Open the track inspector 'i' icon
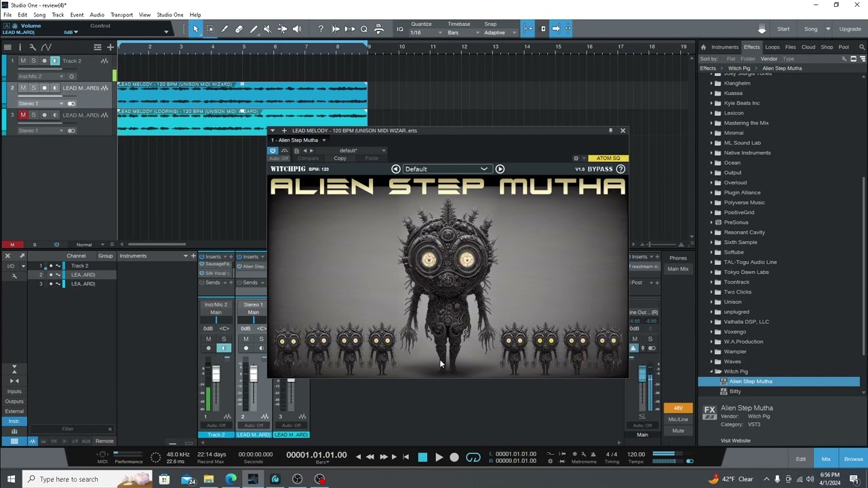The height and width of the screenshot is (488, 868). pos(20,47)
